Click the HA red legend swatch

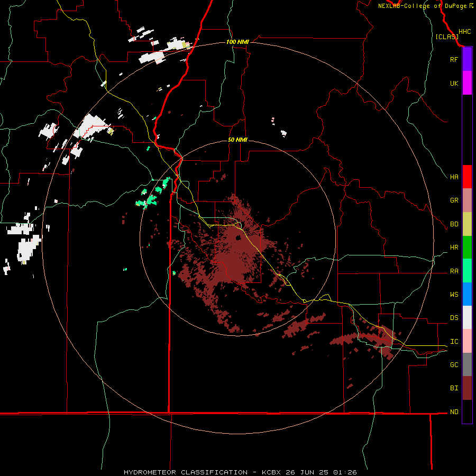(467, 177)
